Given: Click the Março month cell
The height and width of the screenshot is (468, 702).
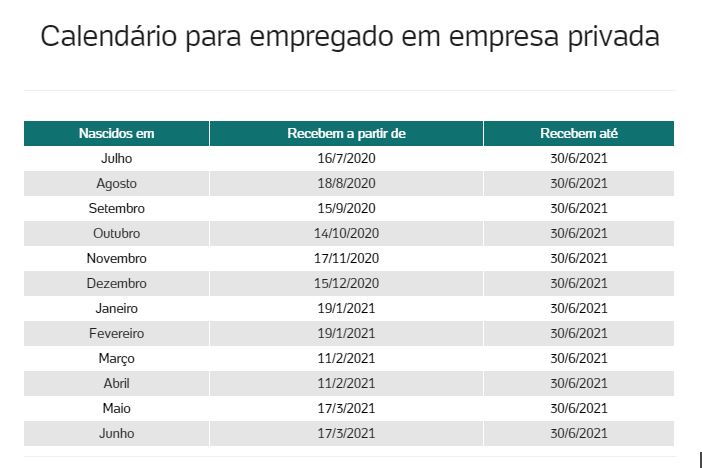Looking at the screenshot, I should click(116, 358).
